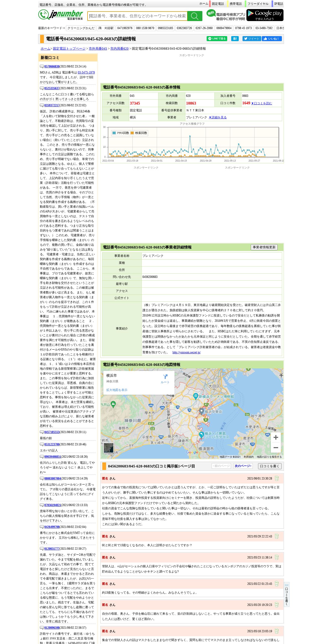Select keyword 080 1538 9870
The width and height of the screenshot is (322, 644).
(145, 28)
